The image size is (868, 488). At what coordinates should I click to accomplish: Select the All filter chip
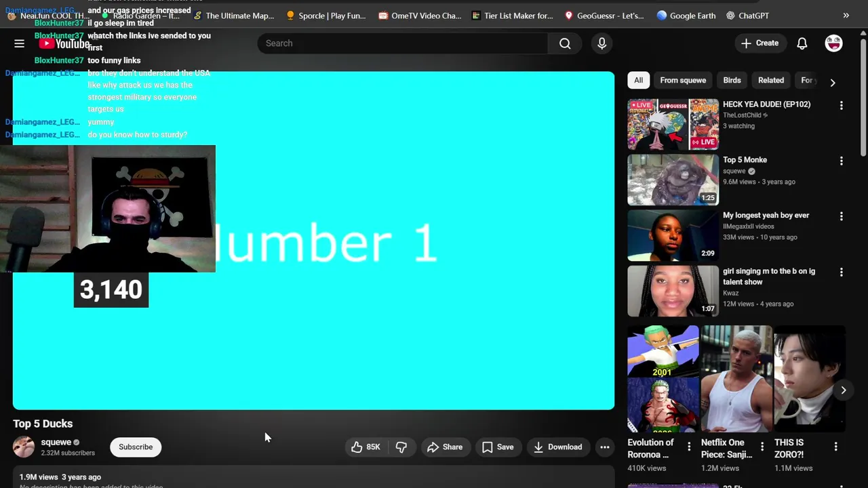coord(638,80)
